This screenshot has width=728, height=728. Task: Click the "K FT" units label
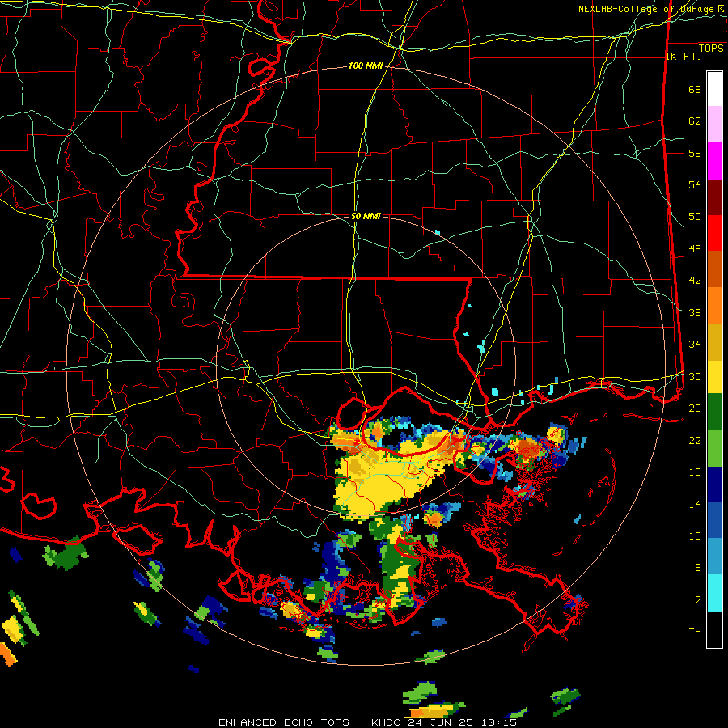pyautogui.click(x=684, y=56)
